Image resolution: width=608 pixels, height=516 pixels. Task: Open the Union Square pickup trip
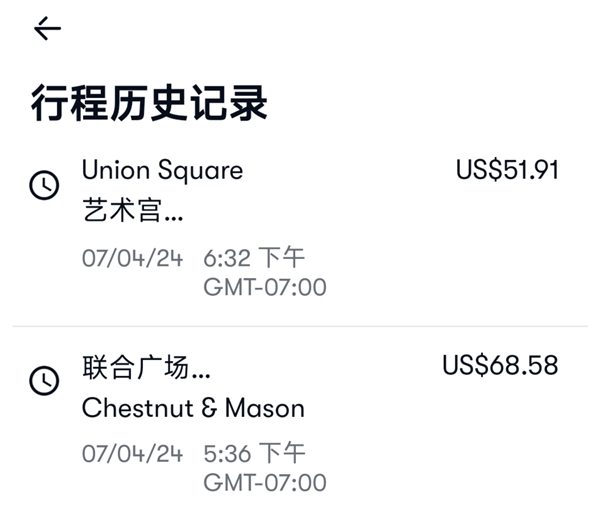coord(162,170)
